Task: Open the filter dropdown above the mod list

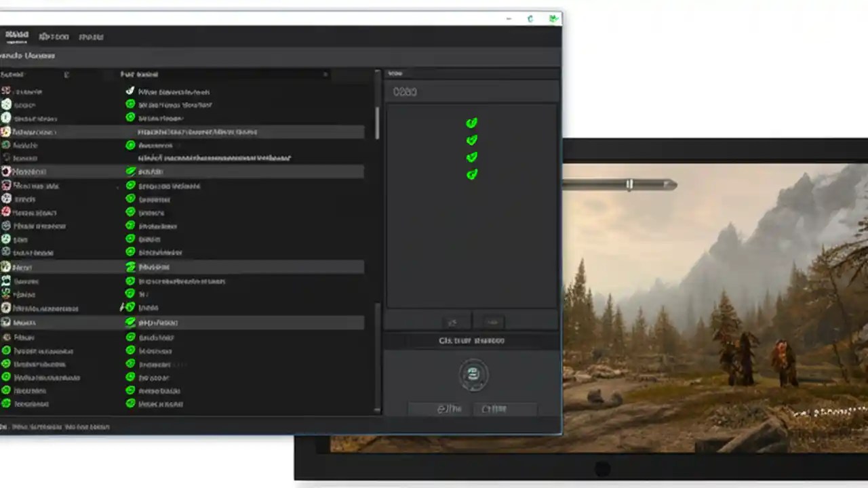Action: pyautogui.click(x=325, y=75)
